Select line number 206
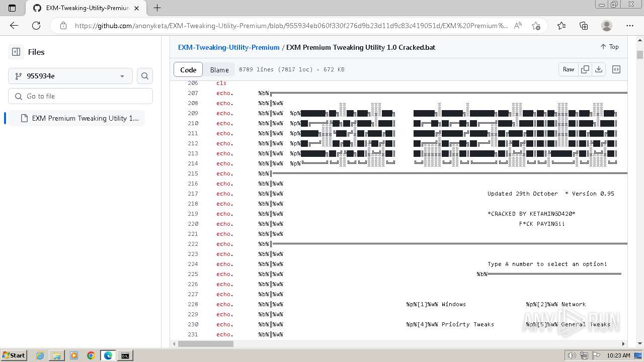 pos(193,83)
